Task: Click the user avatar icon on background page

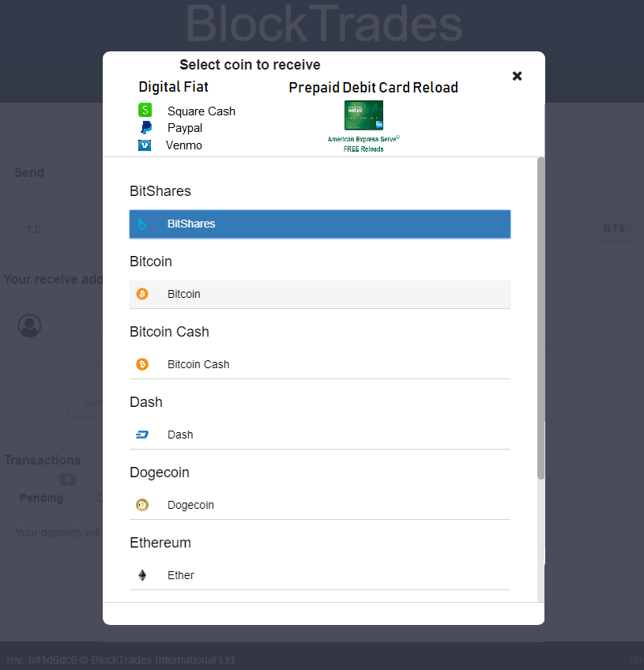Action: pos(29,326)
